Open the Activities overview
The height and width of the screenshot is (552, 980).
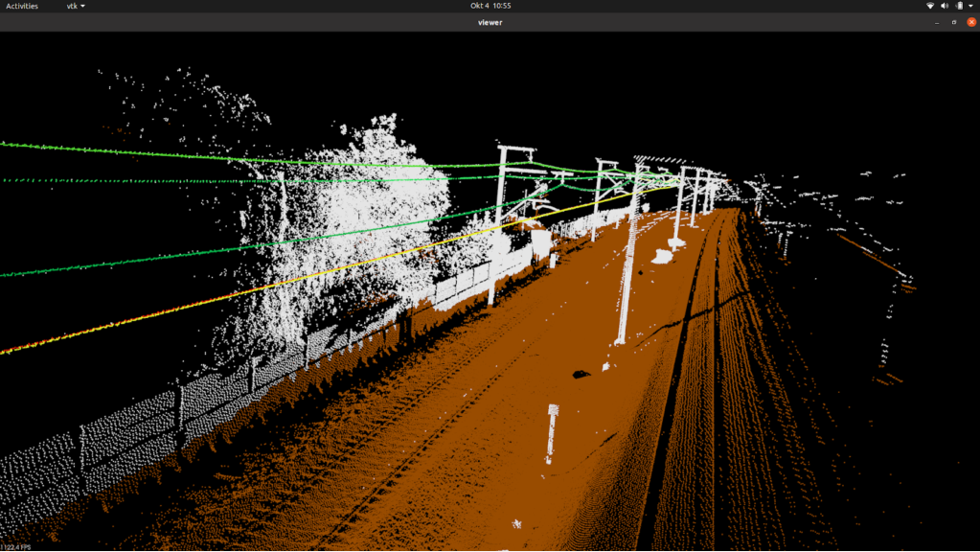(x=22, y=6)
